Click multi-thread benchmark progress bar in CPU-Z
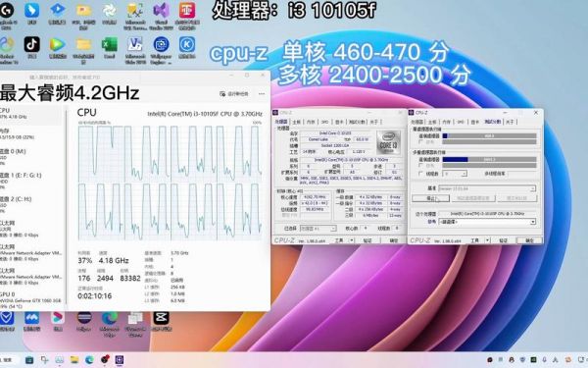 (489, 159)
